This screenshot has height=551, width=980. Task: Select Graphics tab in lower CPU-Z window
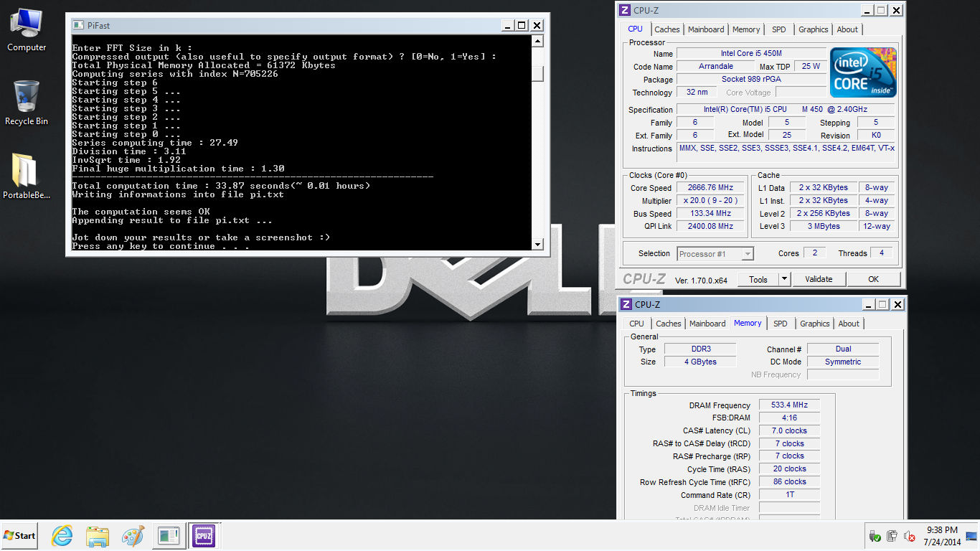tap(815, 324)
